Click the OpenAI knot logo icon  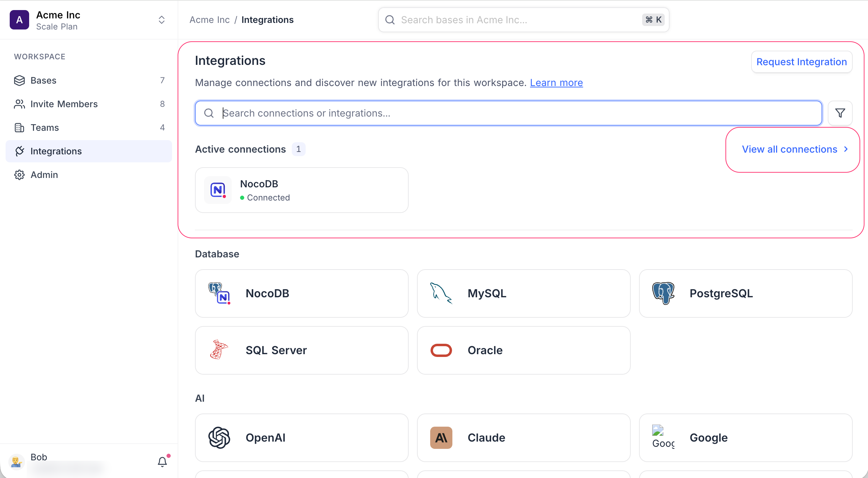(x=219, y=438)
